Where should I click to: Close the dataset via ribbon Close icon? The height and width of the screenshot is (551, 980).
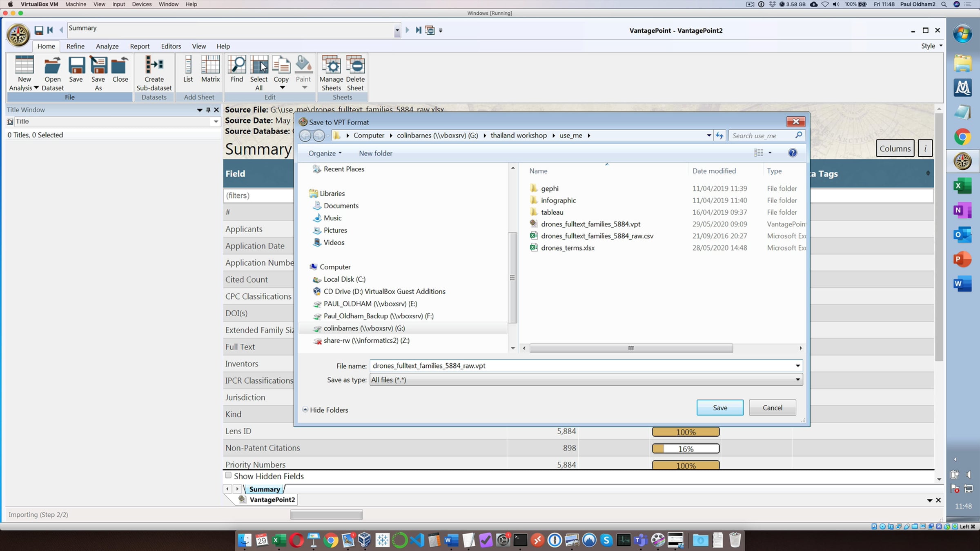pos(120,69)
